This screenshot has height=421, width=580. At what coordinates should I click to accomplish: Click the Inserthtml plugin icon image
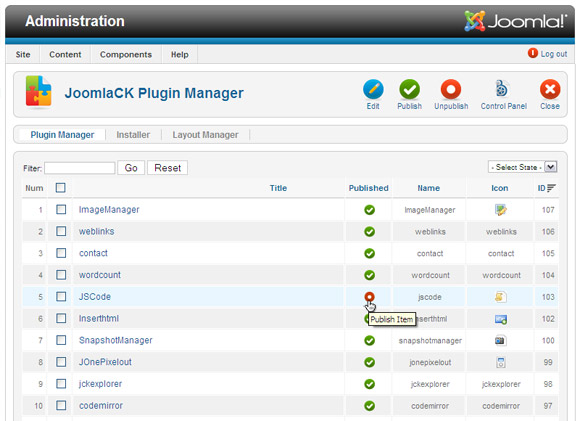[x=501, y=319]
